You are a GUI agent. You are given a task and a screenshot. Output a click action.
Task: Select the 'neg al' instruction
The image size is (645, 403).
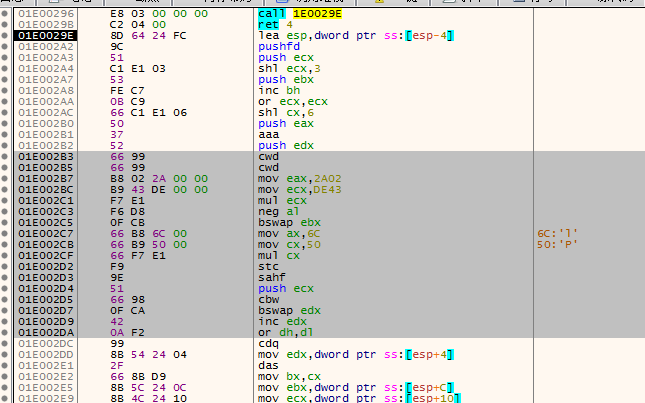point(278,212)
